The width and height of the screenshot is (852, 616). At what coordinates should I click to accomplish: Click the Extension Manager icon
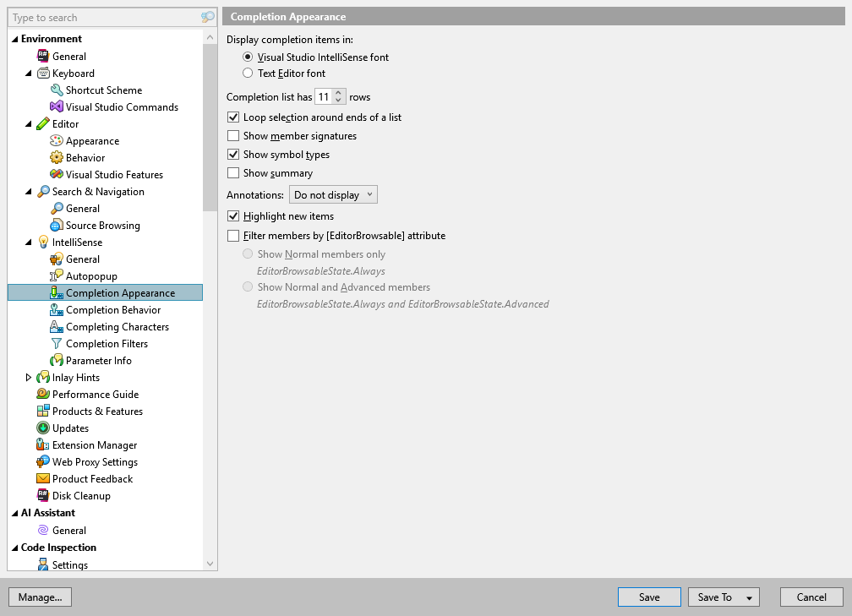pos(43,444)
